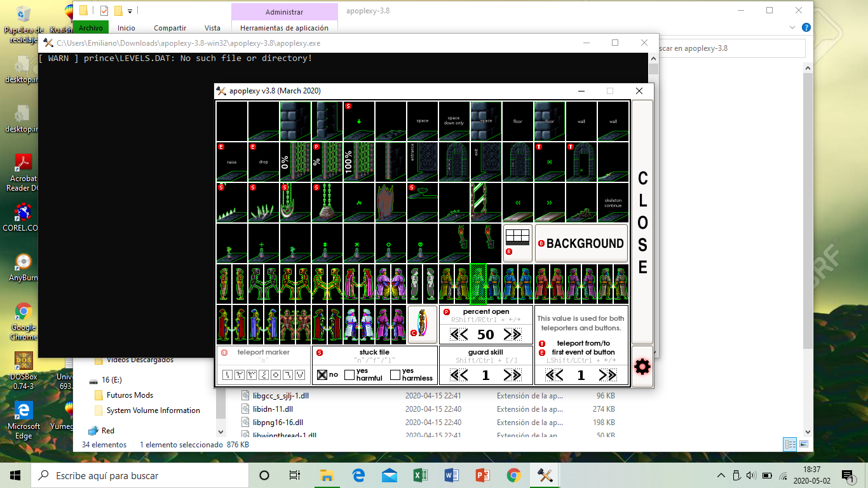Select the loose floor tile marked S
Image resolution: width=868 pixels, height=488 pixels.
pyautogui.click(x=359, y=121)
